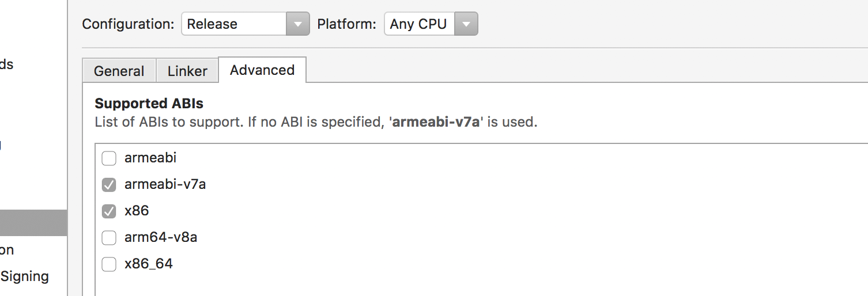Open the Signing section in the sidebar
The height and width of the screenshot is (296, 868).
tap(25, 276)
